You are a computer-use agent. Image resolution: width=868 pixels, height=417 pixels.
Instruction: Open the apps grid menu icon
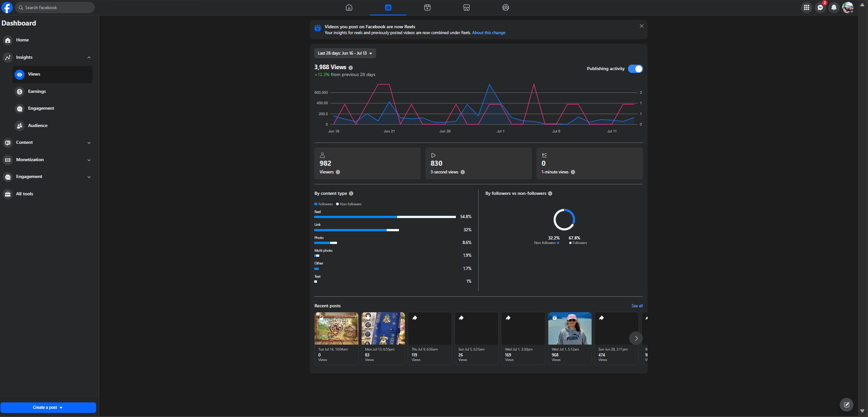click(x=807, y=7)
